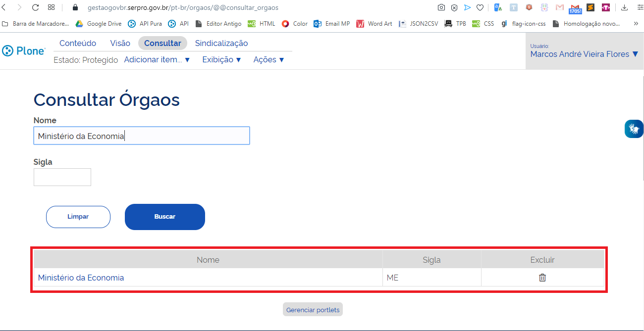Toggle the favorite heart icon in the toolbar
The width and height of the screenshot is (644, 331).
click(x=480, y=7)
